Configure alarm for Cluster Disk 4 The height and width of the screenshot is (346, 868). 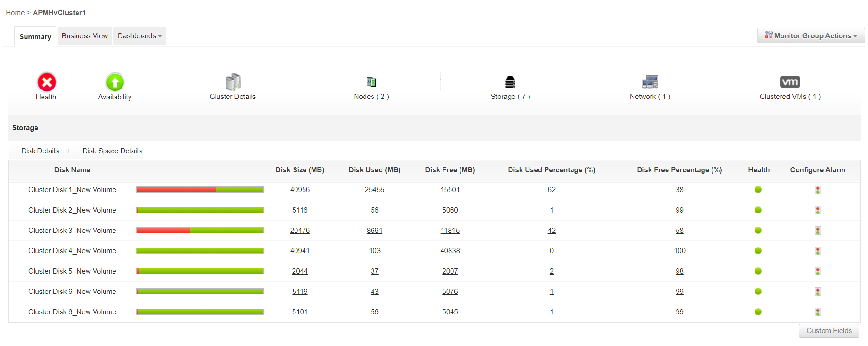[817, 251]
